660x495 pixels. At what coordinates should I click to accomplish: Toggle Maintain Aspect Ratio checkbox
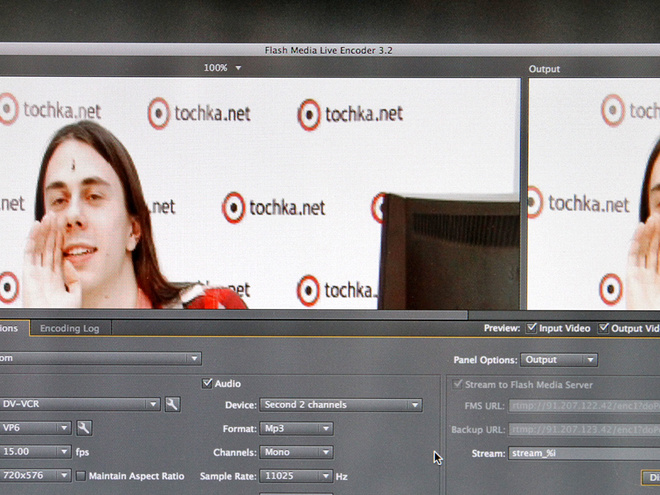[81, 476]
